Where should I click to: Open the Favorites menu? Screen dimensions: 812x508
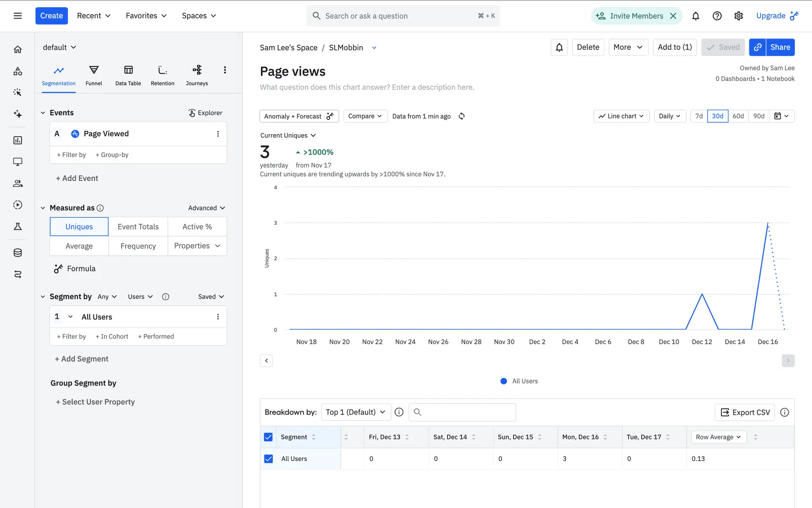point(146,16)
